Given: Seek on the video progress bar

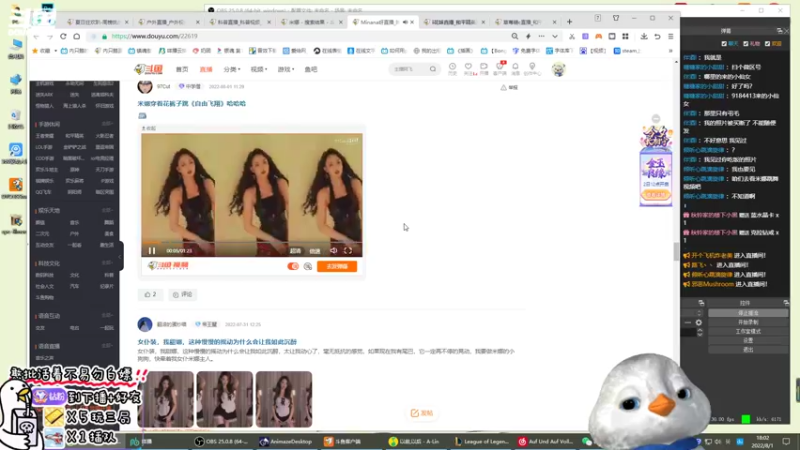Looking at the screenshot, I should pyautogui.click(x=252, y=242).
